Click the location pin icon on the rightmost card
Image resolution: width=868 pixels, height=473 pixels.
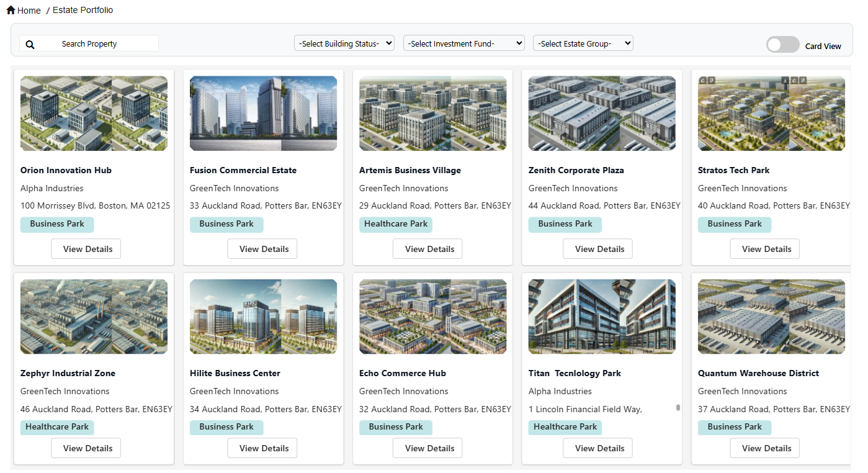(x=802, y=80)
